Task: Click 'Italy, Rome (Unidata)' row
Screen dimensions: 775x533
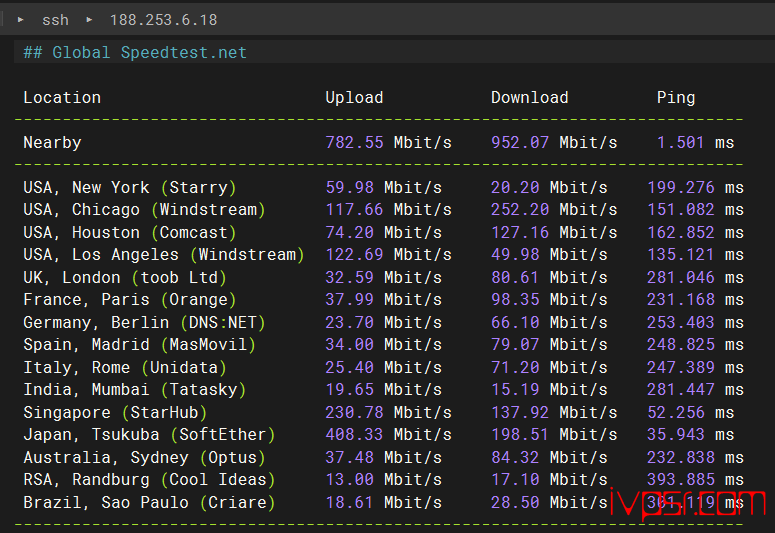Action: (125, 367)
